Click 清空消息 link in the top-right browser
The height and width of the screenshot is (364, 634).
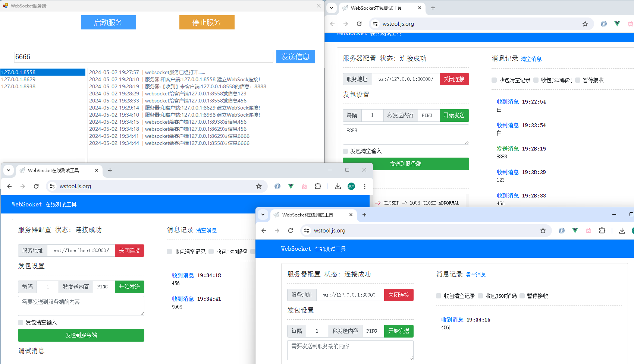pos(531,59)
